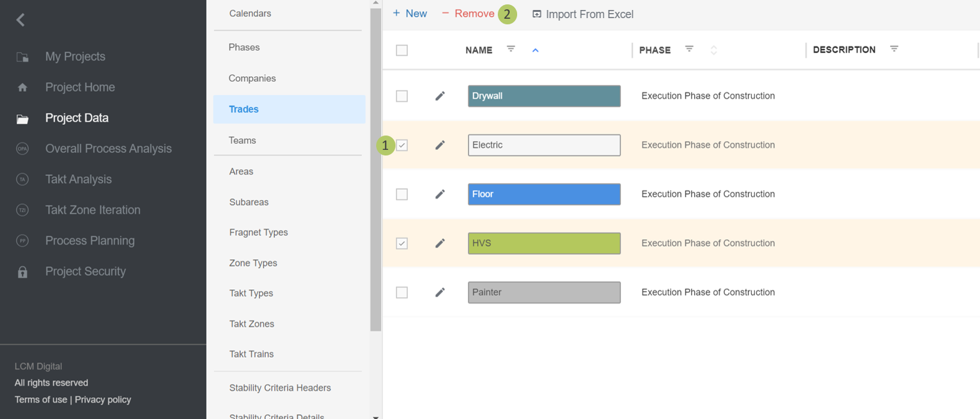This screenshot has width=980, height=419.
Task: Click the back arrow in sidebar
Action: (21, 20)
